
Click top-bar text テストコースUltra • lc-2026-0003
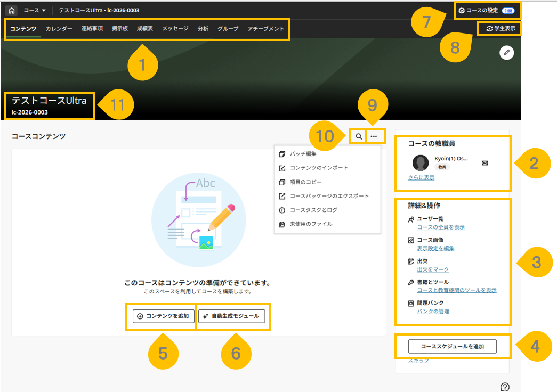coord(99,10)
